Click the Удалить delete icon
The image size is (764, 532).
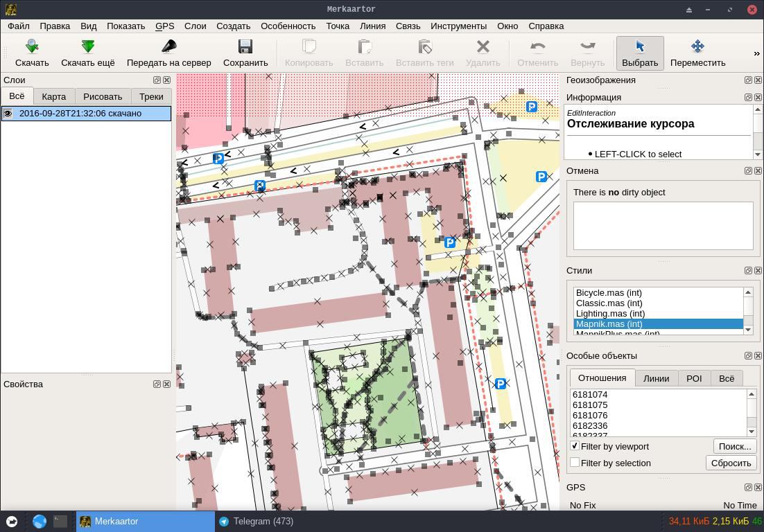click(483, 53)
